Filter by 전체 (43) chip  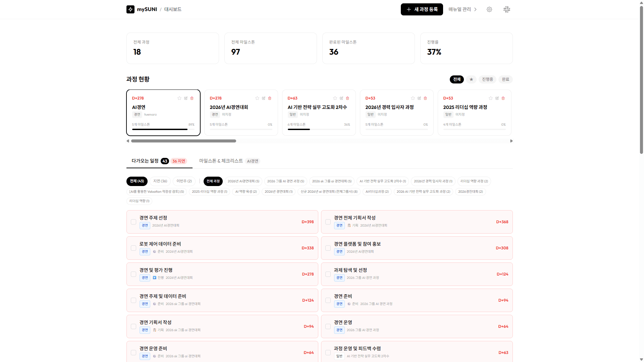[137, 181]
